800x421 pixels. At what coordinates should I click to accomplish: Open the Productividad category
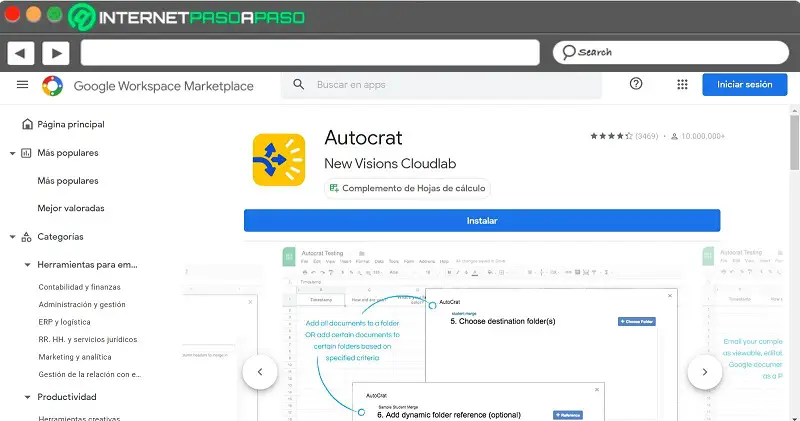click(67, 397)
